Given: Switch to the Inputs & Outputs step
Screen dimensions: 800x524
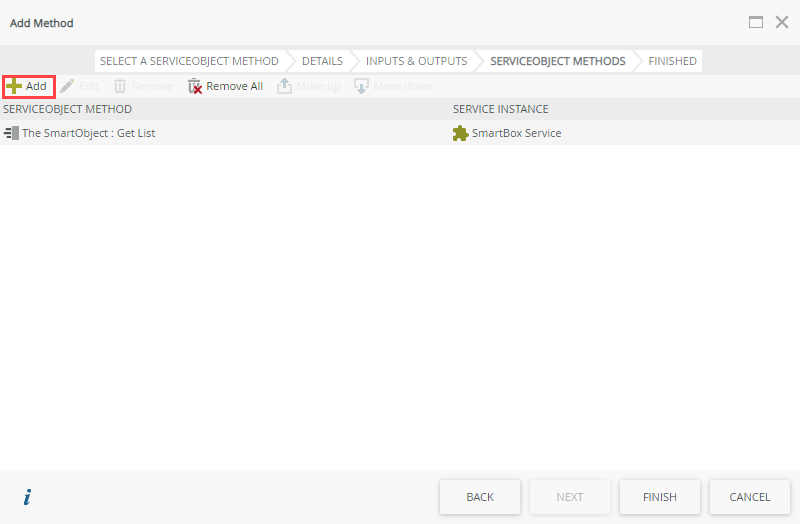Looking at the screenshot, I should (x=416, y=61).
